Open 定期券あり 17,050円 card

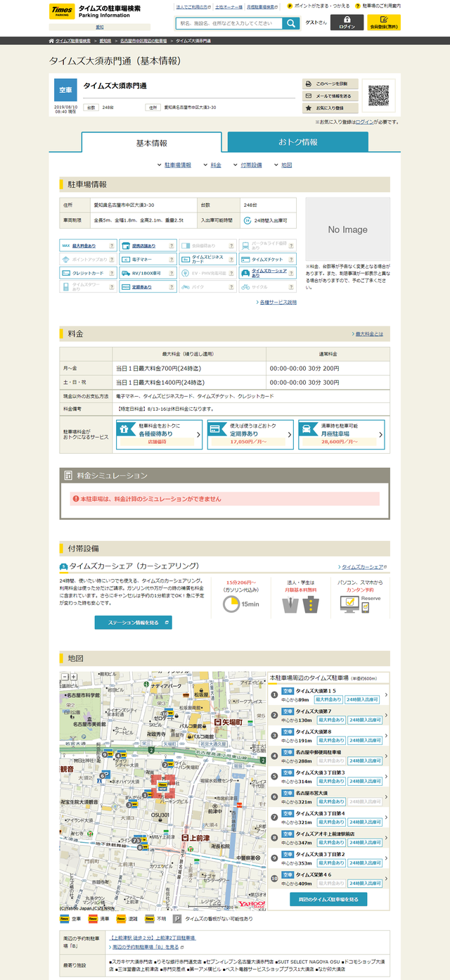pos(250,435)
